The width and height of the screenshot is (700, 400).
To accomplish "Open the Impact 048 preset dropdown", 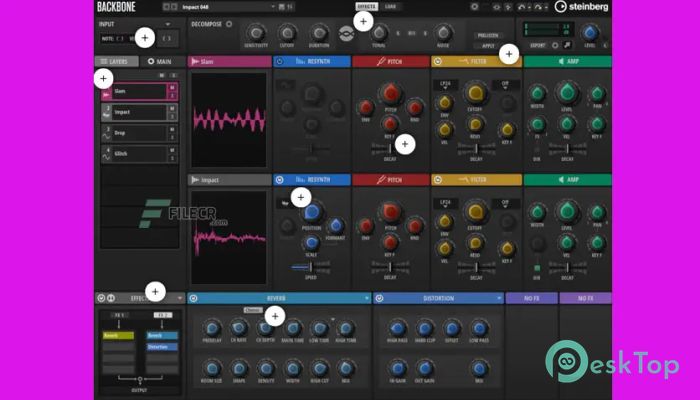I will (x=273, y=7).
